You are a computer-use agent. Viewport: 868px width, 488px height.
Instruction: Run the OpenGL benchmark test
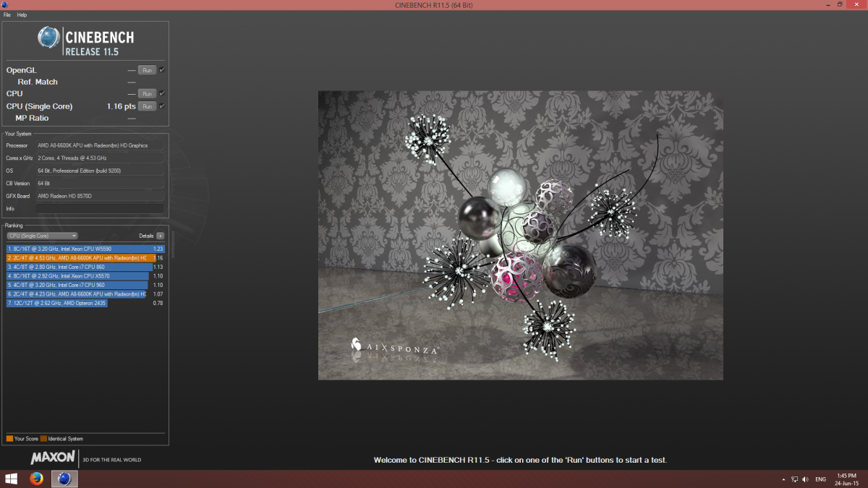click(x=147, y=70)
